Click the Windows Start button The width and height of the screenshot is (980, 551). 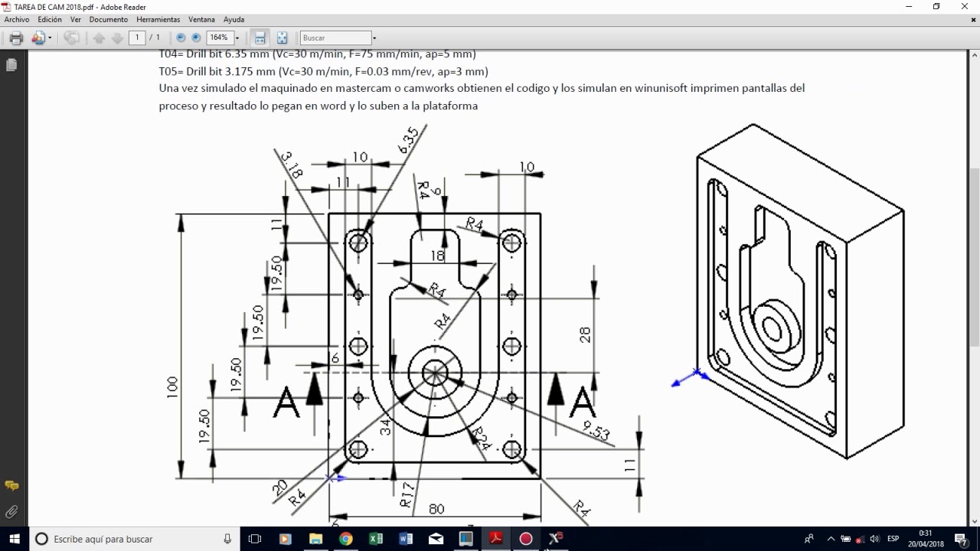click(15, 539)
